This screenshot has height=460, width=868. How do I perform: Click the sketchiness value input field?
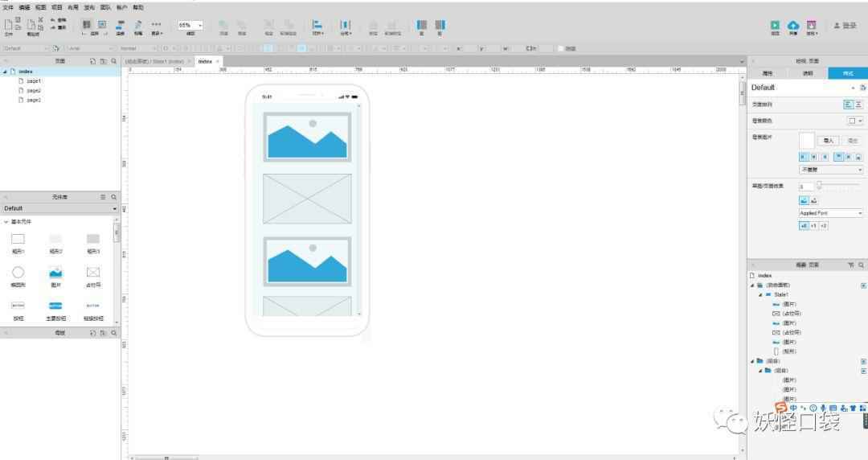pos(806,187)
